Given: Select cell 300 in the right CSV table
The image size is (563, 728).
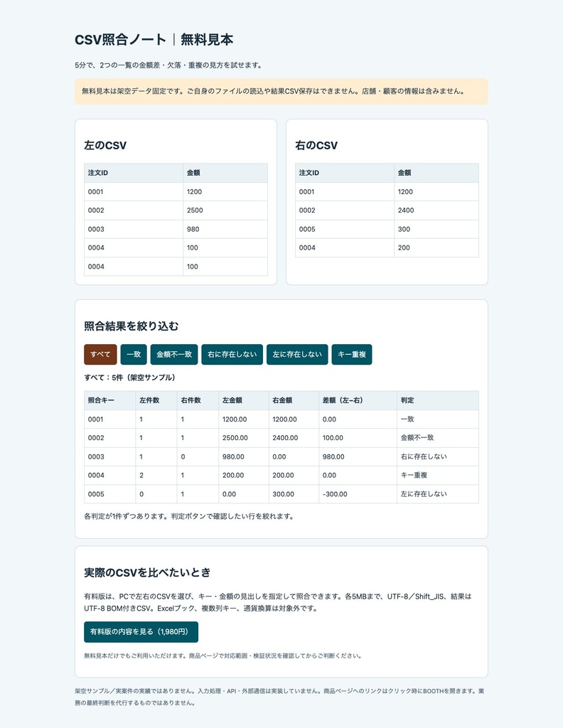Looking at the screenshot, I should click(436, 230).
